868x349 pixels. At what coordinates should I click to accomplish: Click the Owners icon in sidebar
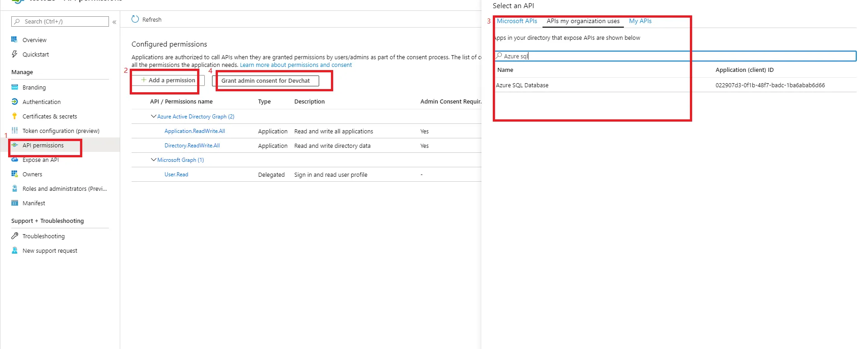pyautogui.click(x=14, y=174)
